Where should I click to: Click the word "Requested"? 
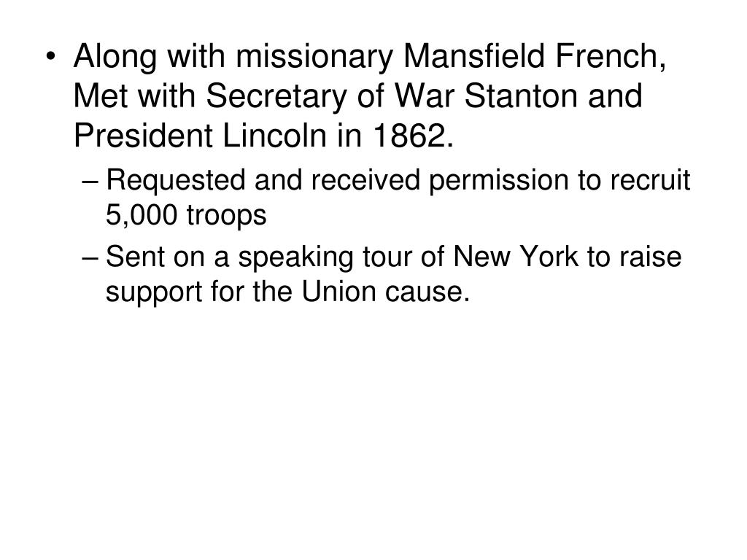pyautogui.click(x=175, y=182)
